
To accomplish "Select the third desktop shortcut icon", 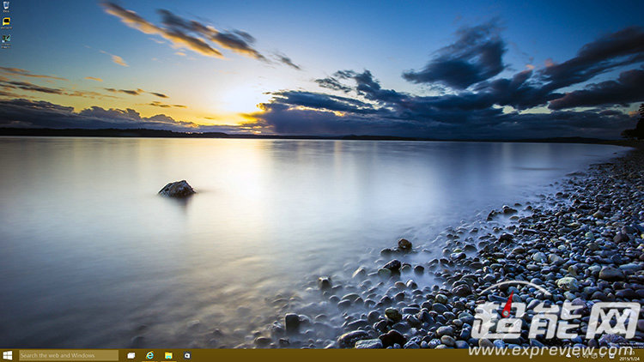I will [6, 39].
